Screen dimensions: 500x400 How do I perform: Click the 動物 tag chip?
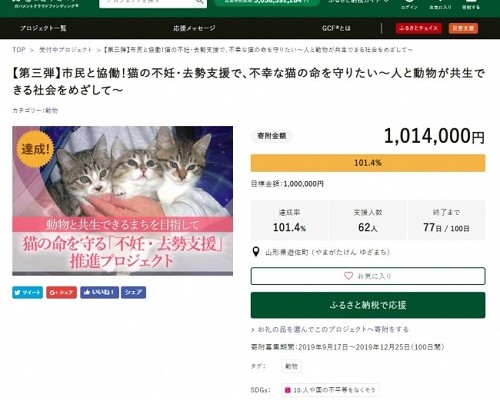click(x=291, y=366)
